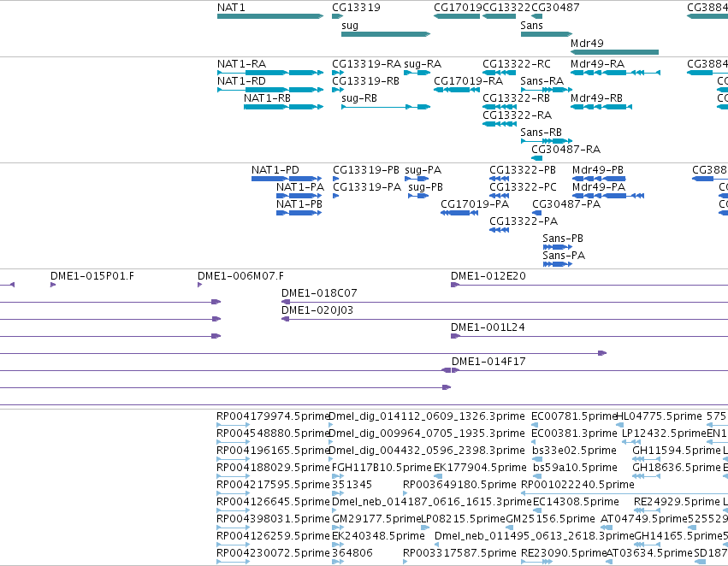The width and height of the screenshot is (728, 566).
Task: Click EST RP004217595.5prime
Action: coord(233,493)
